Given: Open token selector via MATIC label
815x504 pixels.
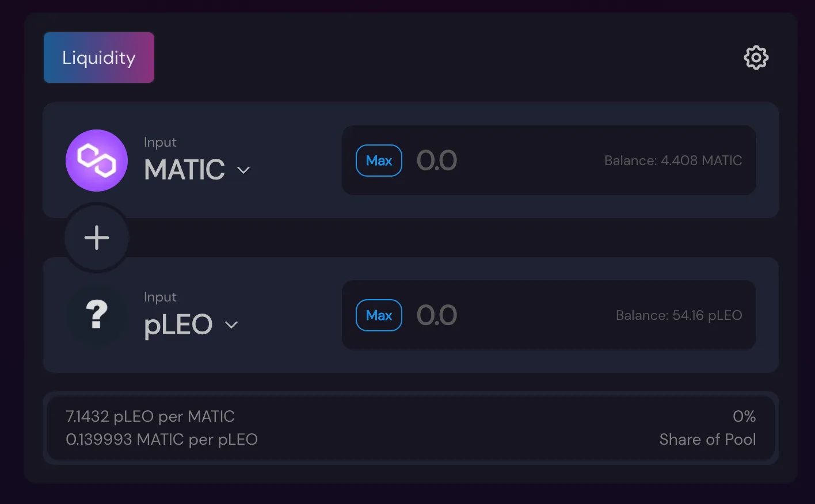Looking at the screenshot, I should click(x=184, y=170).
